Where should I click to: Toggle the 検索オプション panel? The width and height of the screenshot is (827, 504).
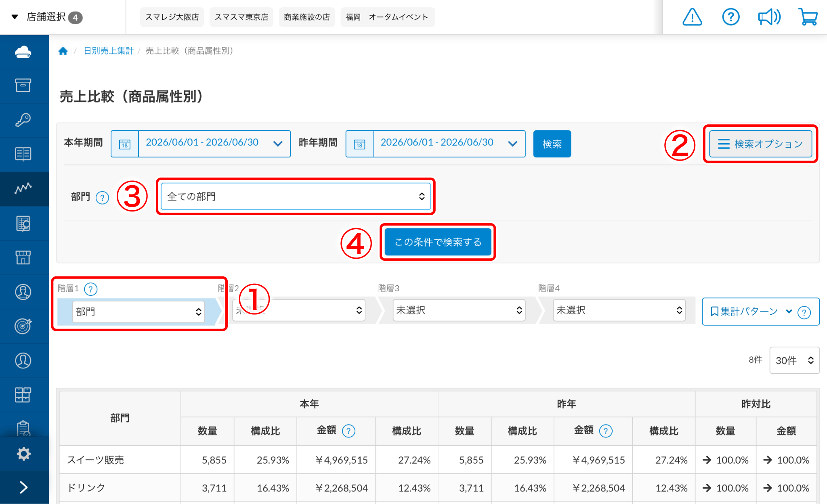pyautogui.click(x=761, y=144)
